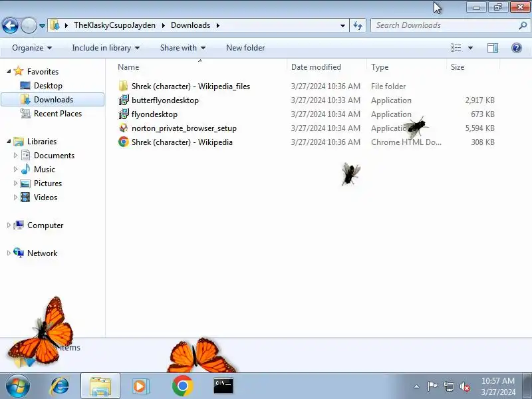
Task: Change your view icon in toolbar
Action: (x=456, y=48)
